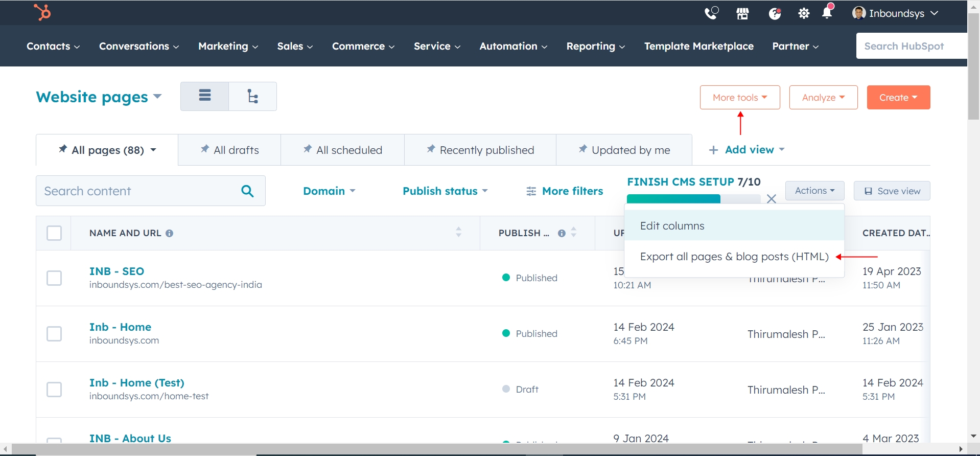This screenshot has width=980, height=456.
Task: Click the pin icon on All pages tab
Action: tap(62, 149)
